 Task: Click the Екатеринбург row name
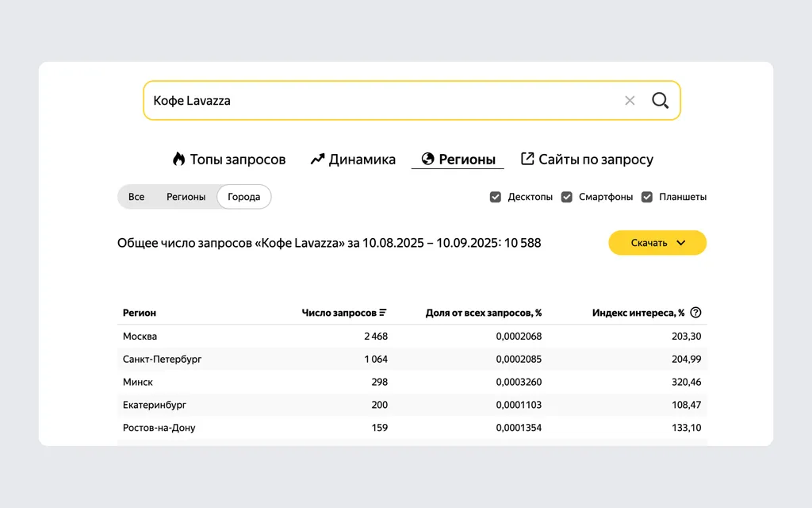(155, 405)
